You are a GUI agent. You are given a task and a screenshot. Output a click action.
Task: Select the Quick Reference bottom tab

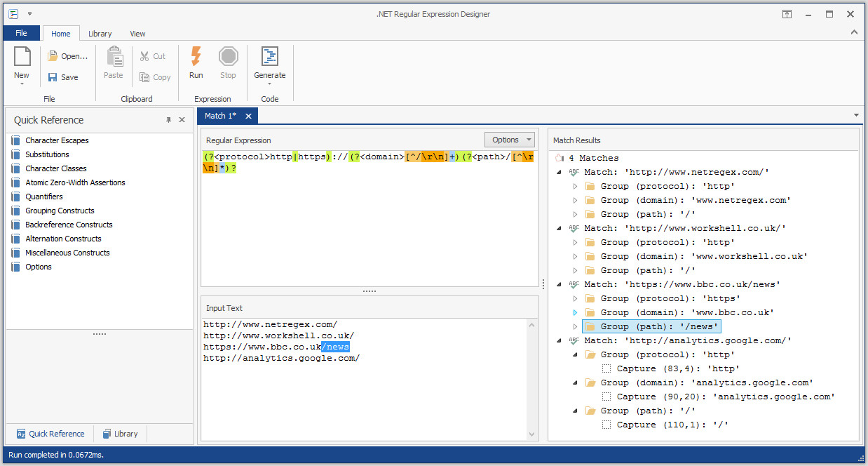click(x=50, y=434)
